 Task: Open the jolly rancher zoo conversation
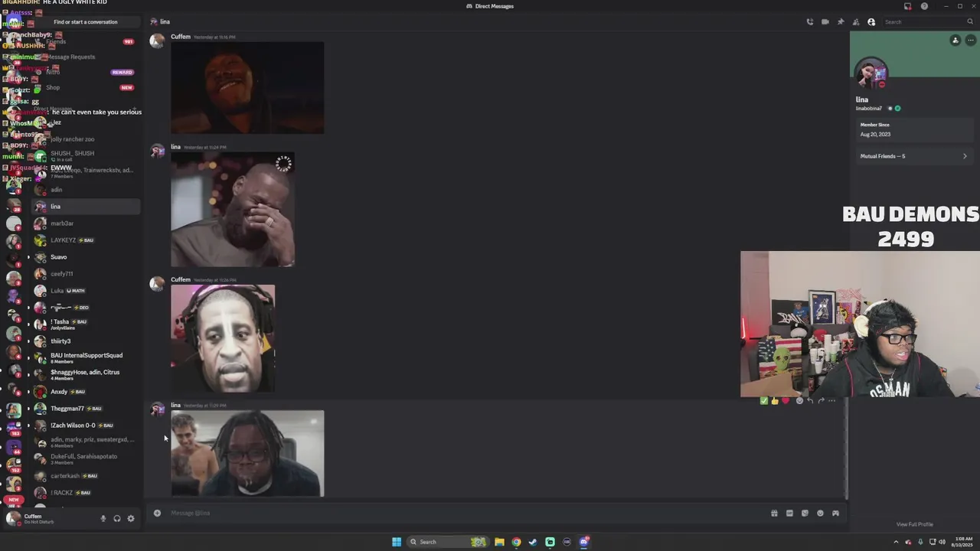86,139
